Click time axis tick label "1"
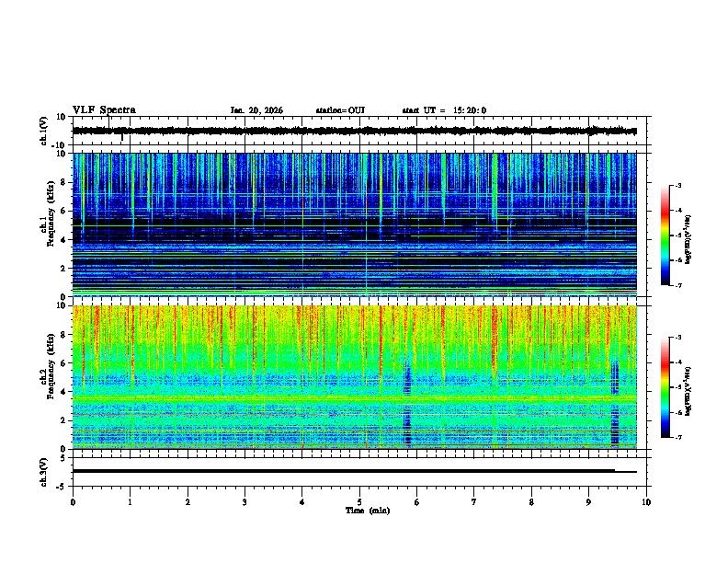The image size is (728, 563). [130, 502]
